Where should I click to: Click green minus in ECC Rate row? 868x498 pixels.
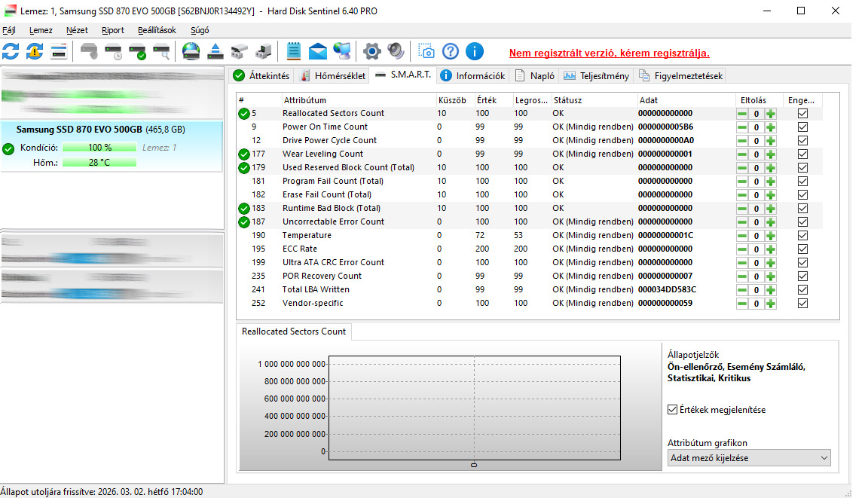pos(741,249)
